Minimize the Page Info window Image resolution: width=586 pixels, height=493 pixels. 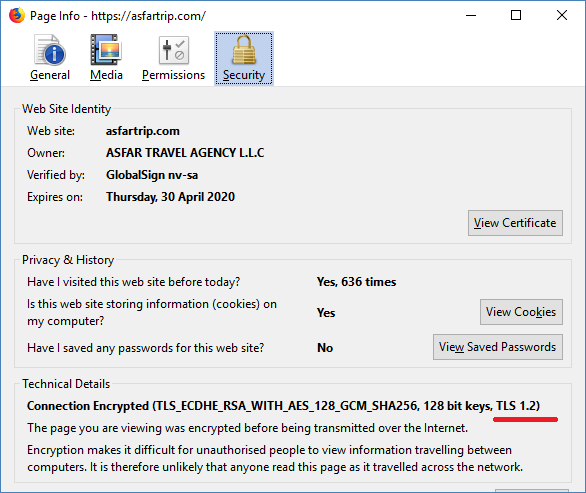point(471,16)
